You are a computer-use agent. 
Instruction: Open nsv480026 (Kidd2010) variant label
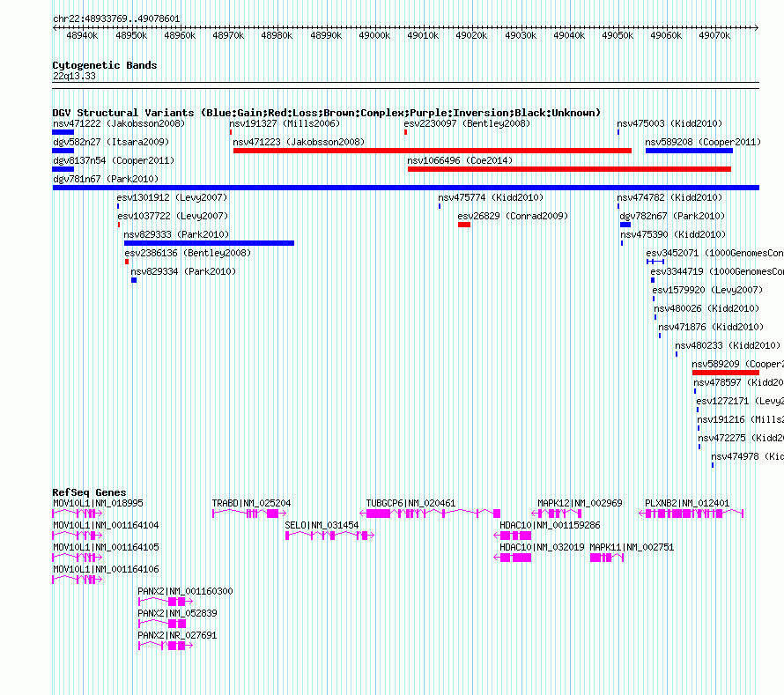click(706, 308)
